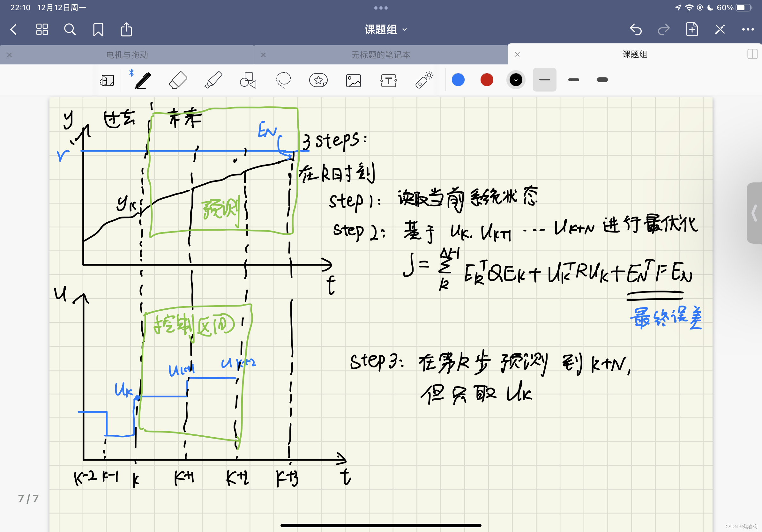Select the Eraser tool
Image resolution: width=762 pixels, height=532 pixels.
pyautogui.click(x=178, y=80)
